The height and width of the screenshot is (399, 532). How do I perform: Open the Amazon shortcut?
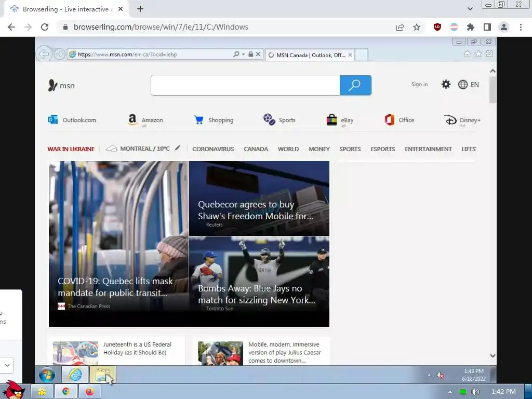pos(145,120)
